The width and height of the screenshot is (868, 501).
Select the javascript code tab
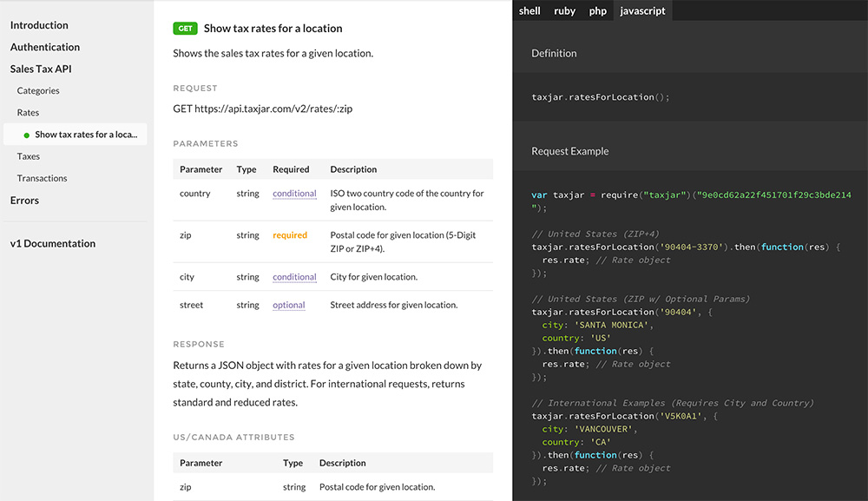point(642,10)
